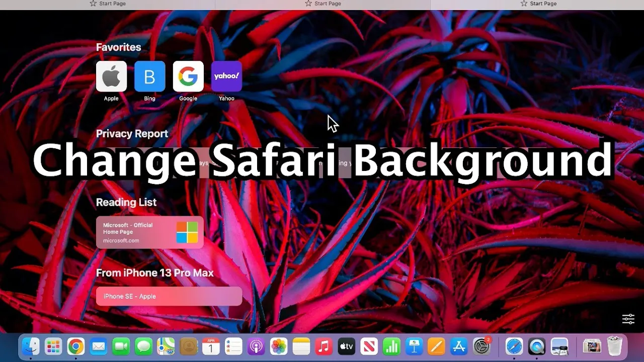Switch to the middle Start Page tab
Screen dimensions: 644x362
click(x=323, y=4)
